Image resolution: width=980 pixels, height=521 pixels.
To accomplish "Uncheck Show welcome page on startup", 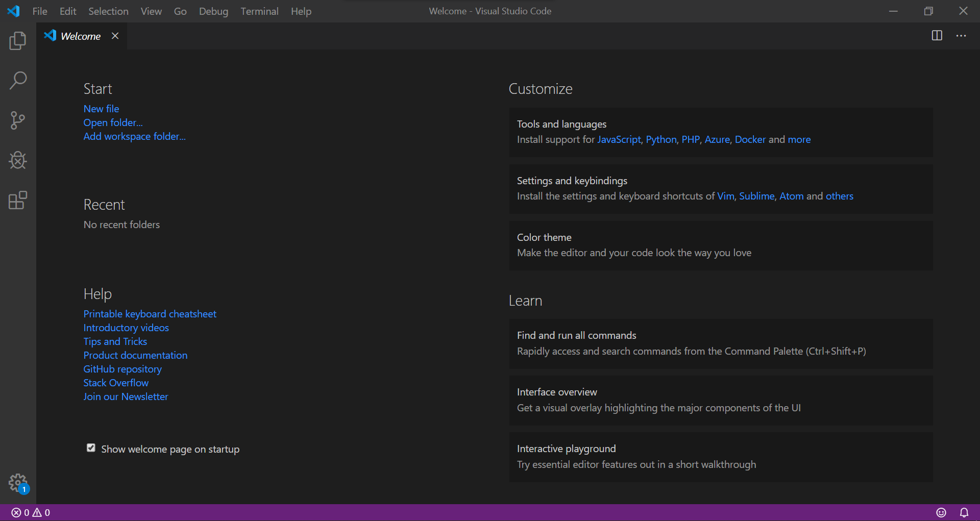I will [x=91, y=448].
